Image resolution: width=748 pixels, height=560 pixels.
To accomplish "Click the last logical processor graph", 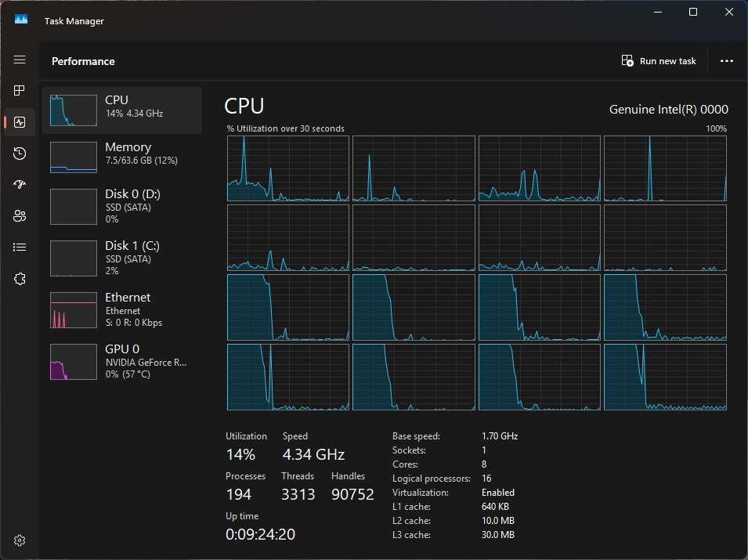I will pos(665,377).
